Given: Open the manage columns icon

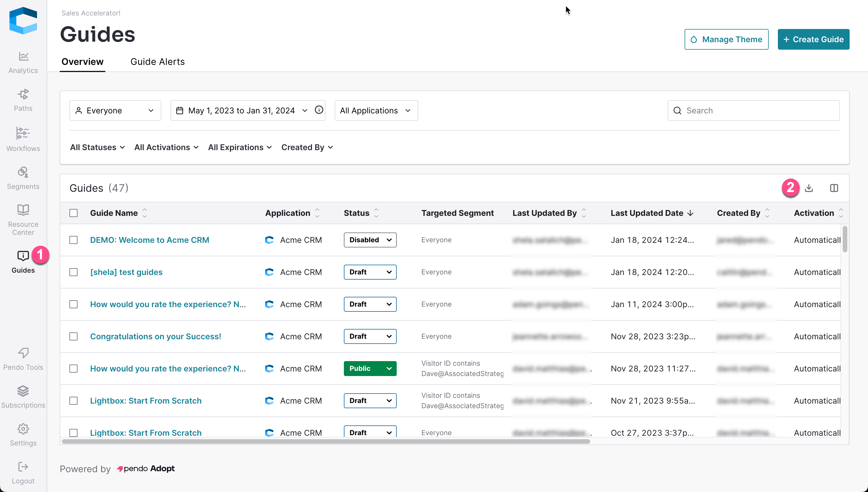Looking at the screenshot, I should pos(834,188).
